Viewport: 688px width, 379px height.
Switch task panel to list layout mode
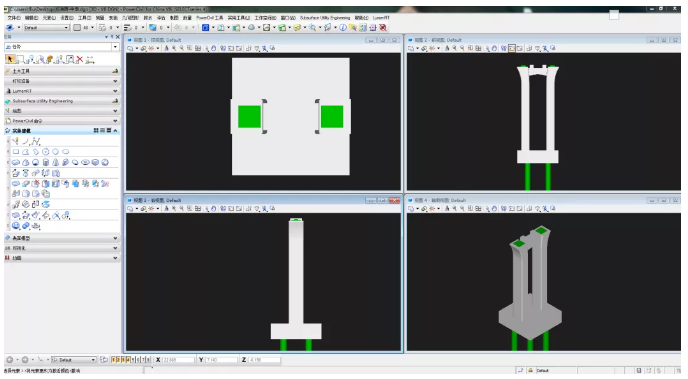coord(102,131)
